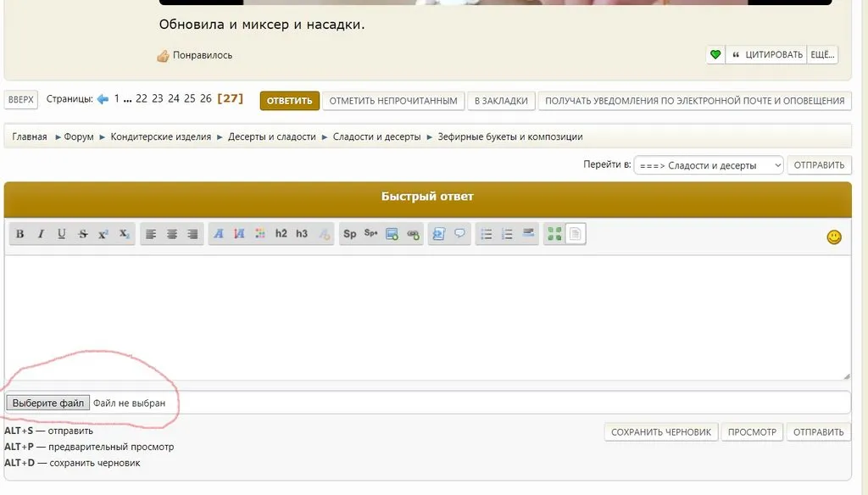
Task: Open the font color palette
Action: (x=260, y=234)
